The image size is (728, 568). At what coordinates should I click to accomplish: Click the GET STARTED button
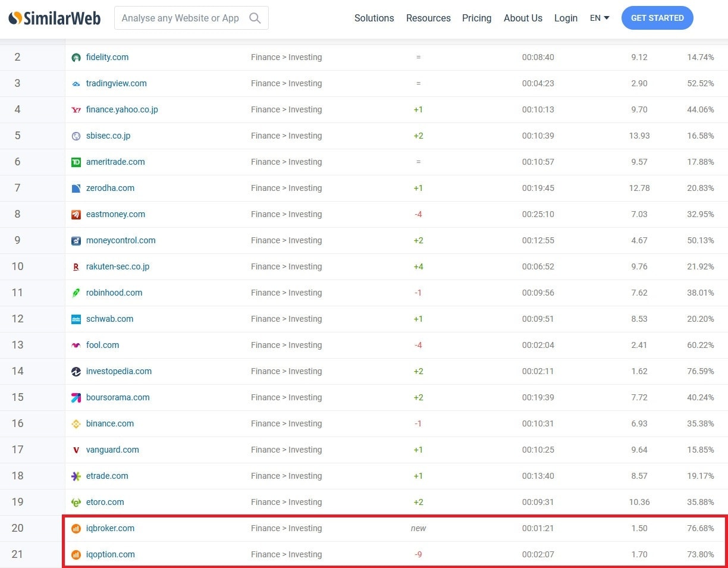point(657,18)
